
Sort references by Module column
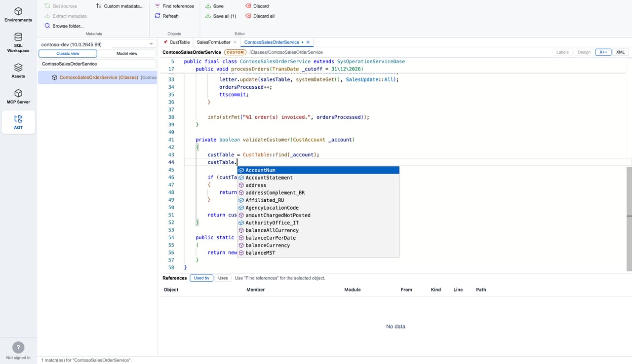[x=353, y=290]
